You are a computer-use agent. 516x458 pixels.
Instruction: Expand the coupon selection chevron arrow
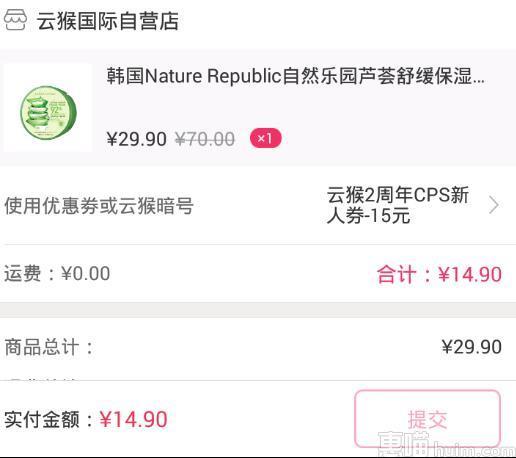tap(494, 205)
